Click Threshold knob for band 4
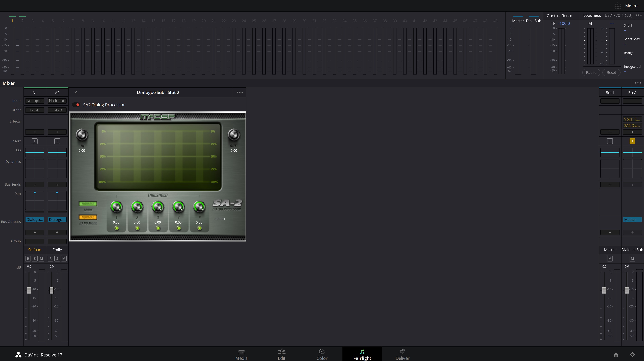644x361 pixels. (178, 207)
